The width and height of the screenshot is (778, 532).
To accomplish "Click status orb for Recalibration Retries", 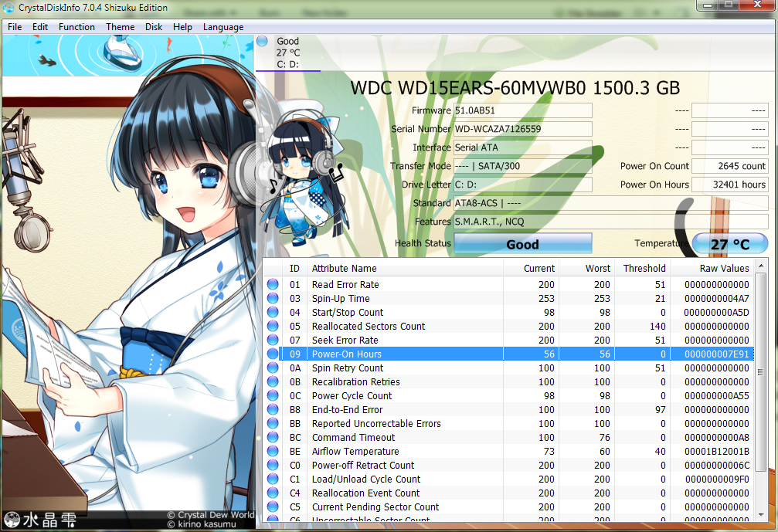I will [273, 381].
